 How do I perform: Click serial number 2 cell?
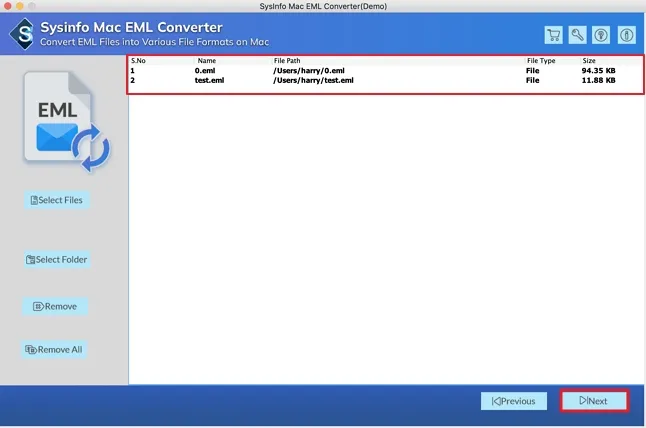(x=133, y=80)
